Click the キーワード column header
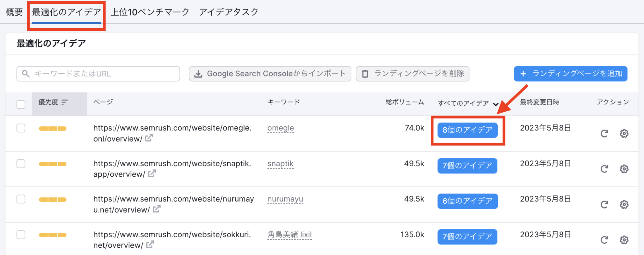This screenshot has width=644, height=255. click(x=284, y=102)
